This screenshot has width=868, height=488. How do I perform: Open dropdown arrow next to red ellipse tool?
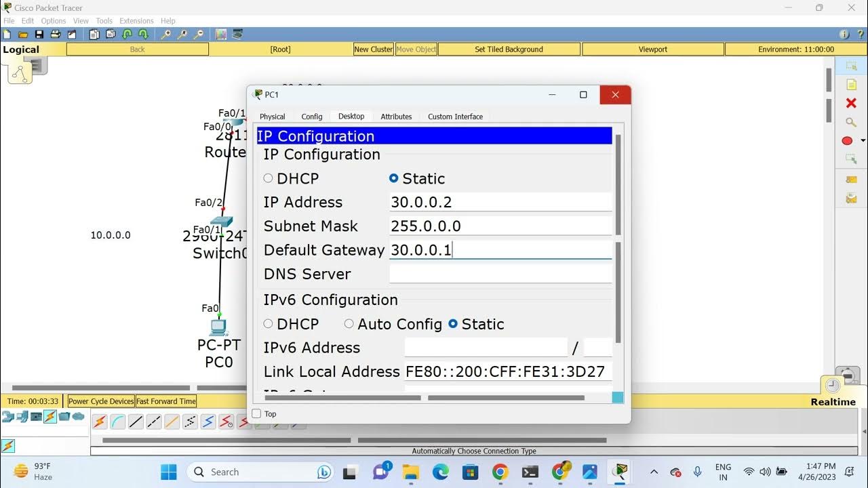[x=863, y=141]
